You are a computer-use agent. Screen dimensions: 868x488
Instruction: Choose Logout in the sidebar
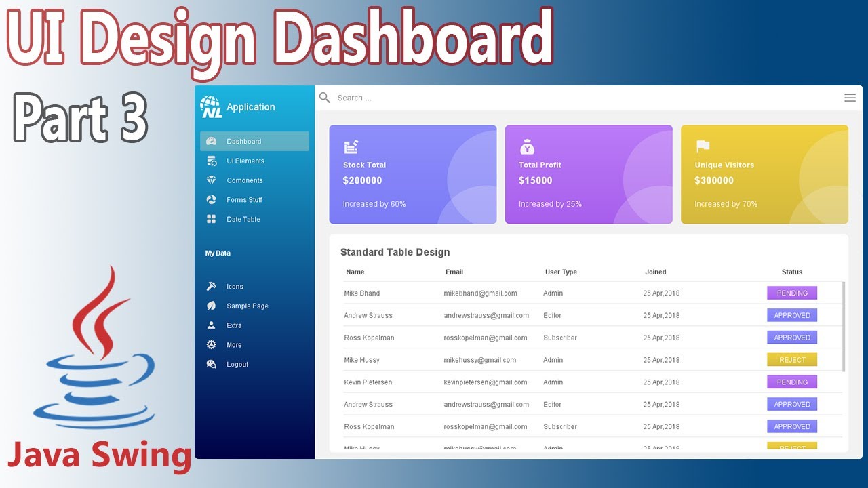(254, 364)
